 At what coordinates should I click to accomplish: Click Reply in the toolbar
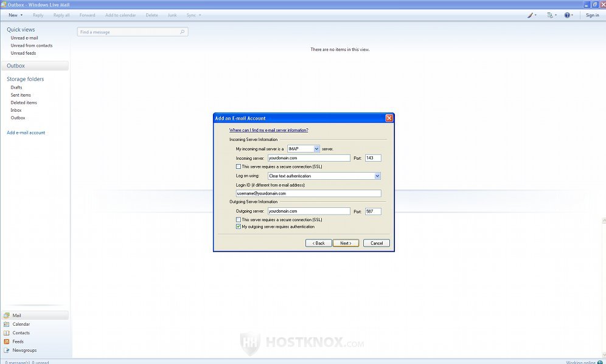(38, 15)
